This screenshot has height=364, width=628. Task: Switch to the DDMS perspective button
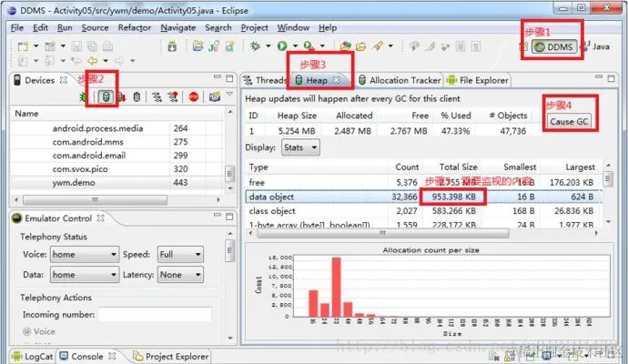[x=554, y=46]
